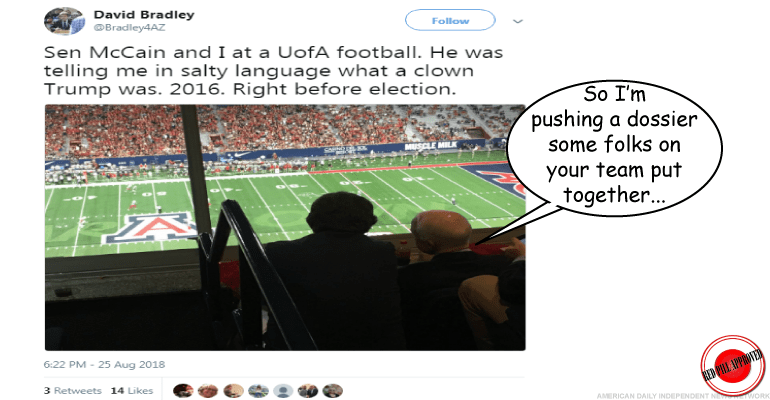Open the first liker avatar
This screenshot has width=770, height=400.
tap(183, 391)
